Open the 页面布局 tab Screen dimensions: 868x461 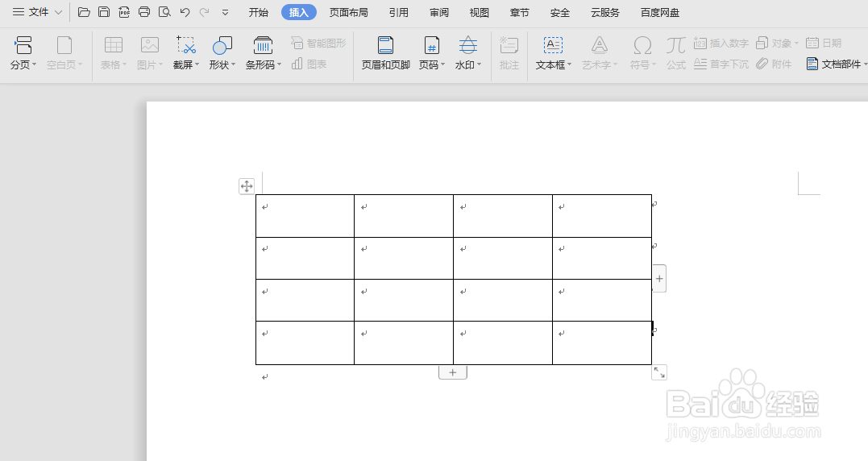(x=348, y=12)
